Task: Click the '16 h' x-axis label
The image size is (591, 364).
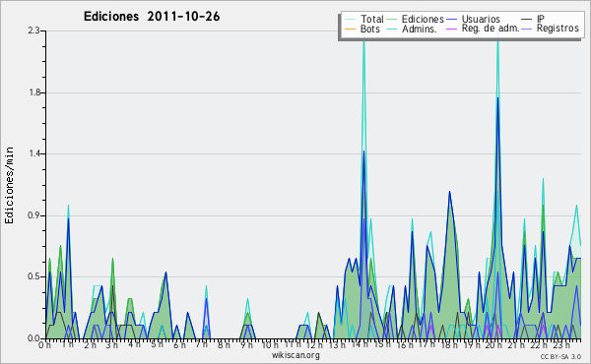Action: (405, 344)
